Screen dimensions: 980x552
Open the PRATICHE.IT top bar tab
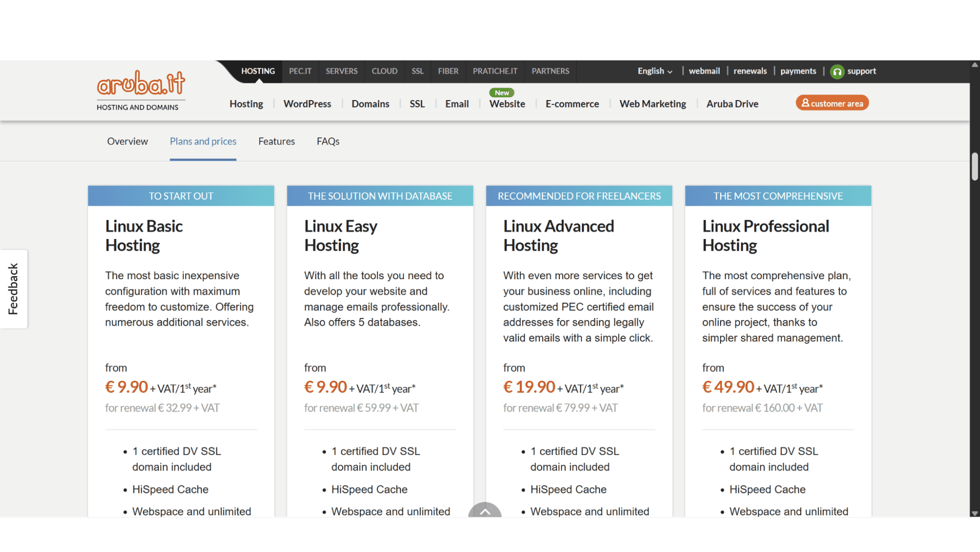pos(495,71)
